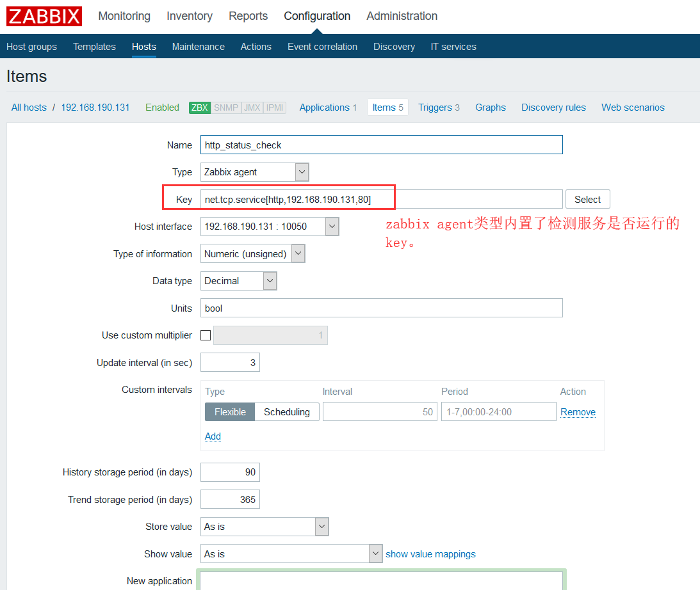The height and width of the screenshot is (590, 700).
Task: Select the Flexible interval type
Action: pos(230,411)
